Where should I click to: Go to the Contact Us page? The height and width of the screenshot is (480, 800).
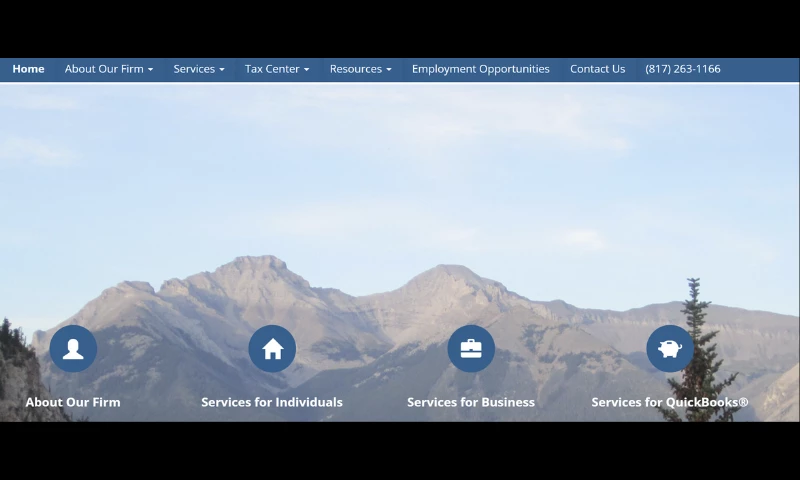[597, 69]
